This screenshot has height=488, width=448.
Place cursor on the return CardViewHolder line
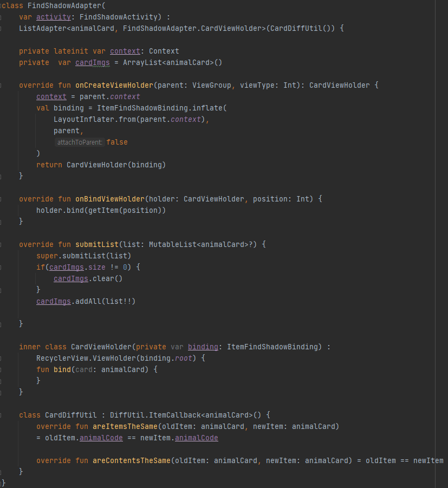101,165
